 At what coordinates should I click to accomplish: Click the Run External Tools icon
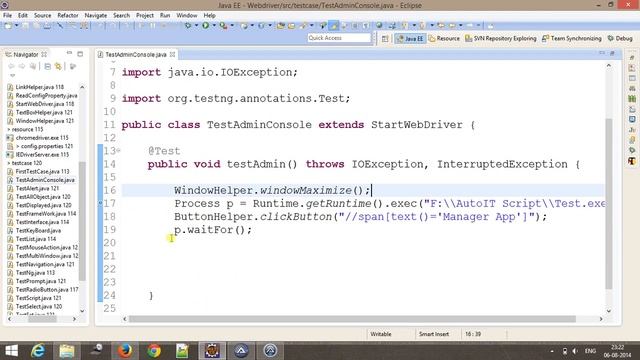(x=223, y=25)
